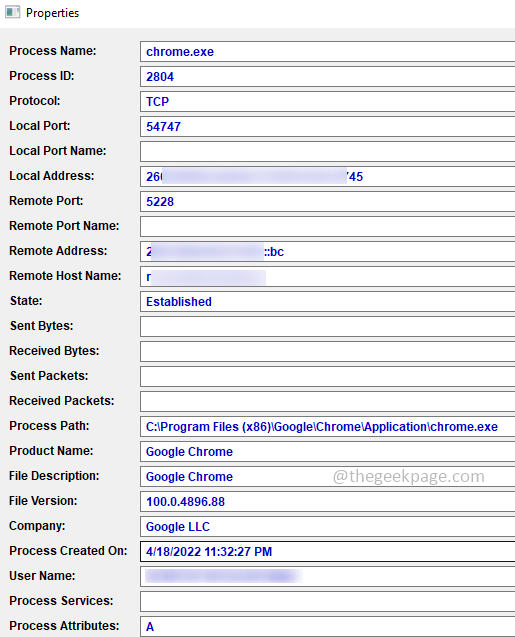Click the Company field showing Google LLC

(x=327, y=526)
